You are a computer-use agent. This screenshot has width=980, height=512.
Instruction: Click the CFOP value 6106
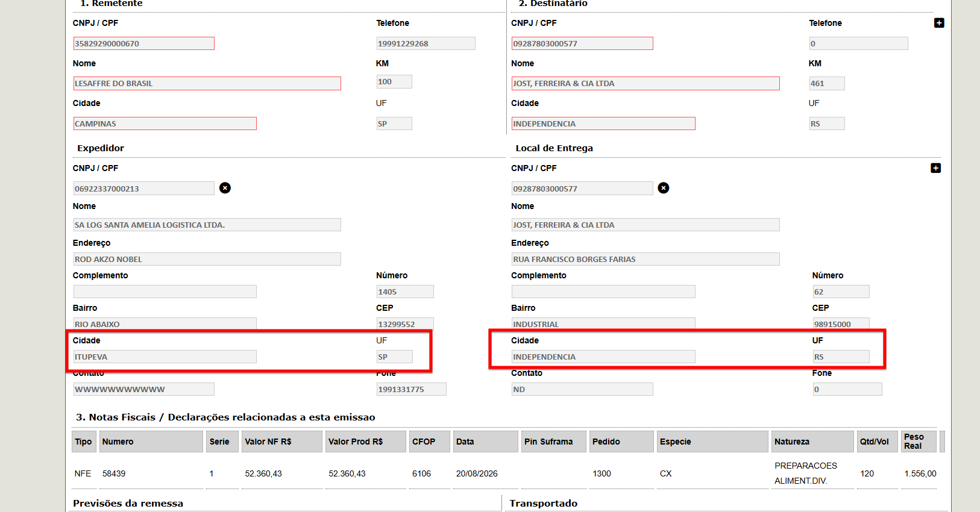pyautogui.click(x=422, y=473)
